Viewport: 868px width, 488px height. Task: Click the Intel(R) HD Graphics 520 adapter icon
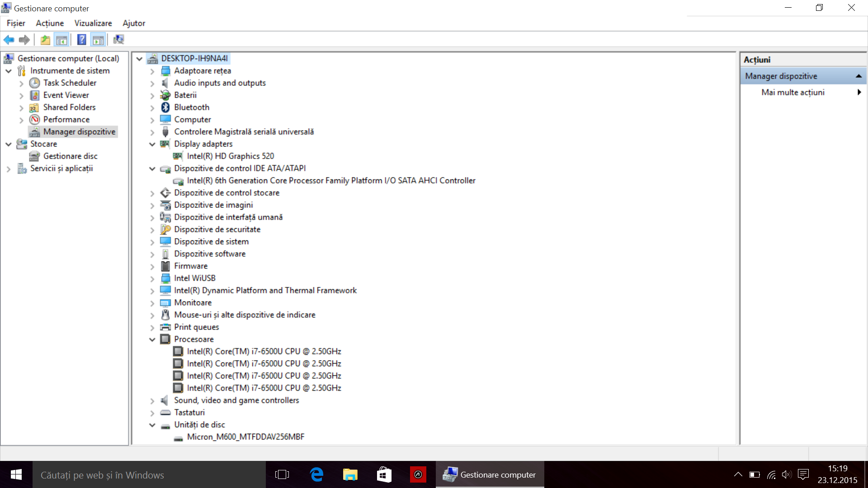(178, 156)
